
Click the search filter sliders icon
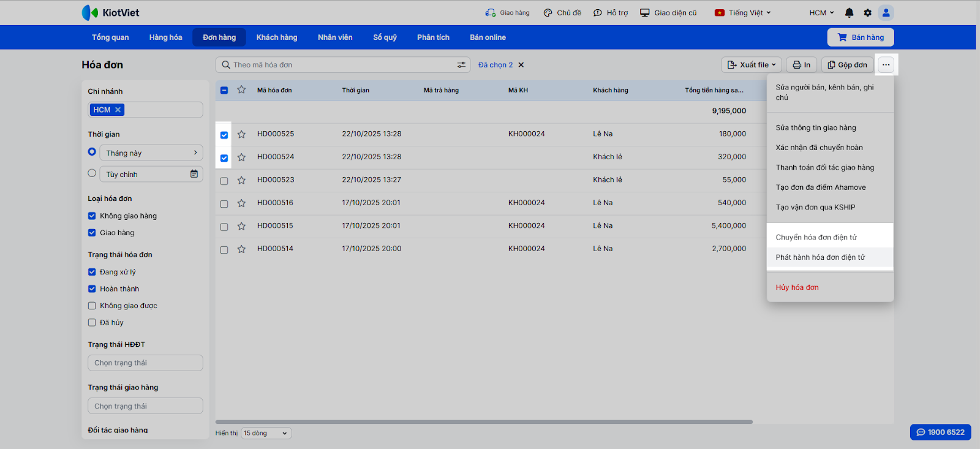click(x=461, y=65)
